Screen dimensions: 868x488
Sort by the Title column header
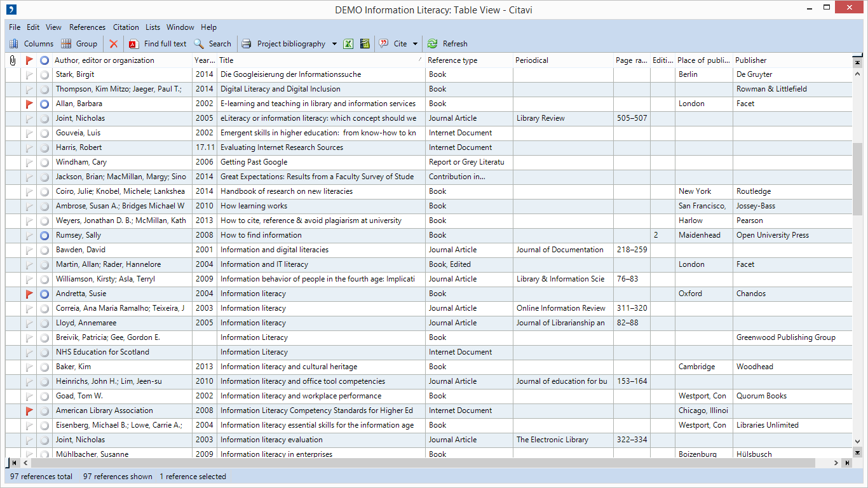[318, 60]
